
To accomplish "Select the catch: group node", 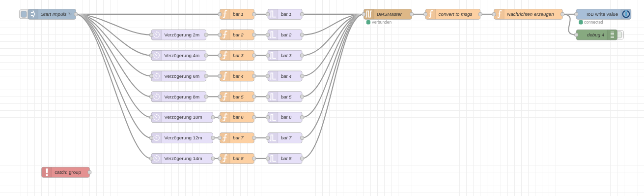I will pyautogui.click(x=65, y=172).
